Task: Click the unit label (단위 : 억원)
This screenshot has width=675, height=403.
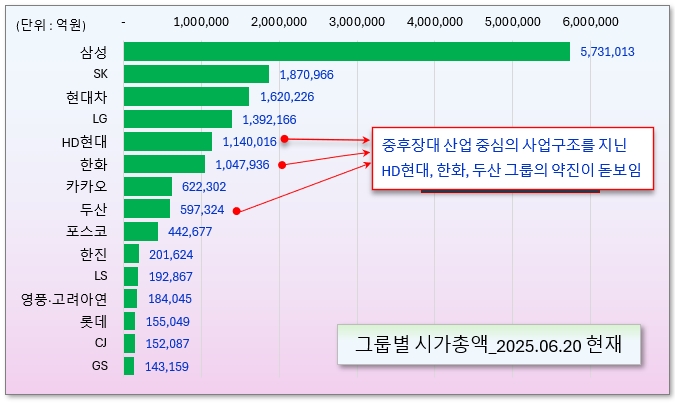Action: pos(51,25)
